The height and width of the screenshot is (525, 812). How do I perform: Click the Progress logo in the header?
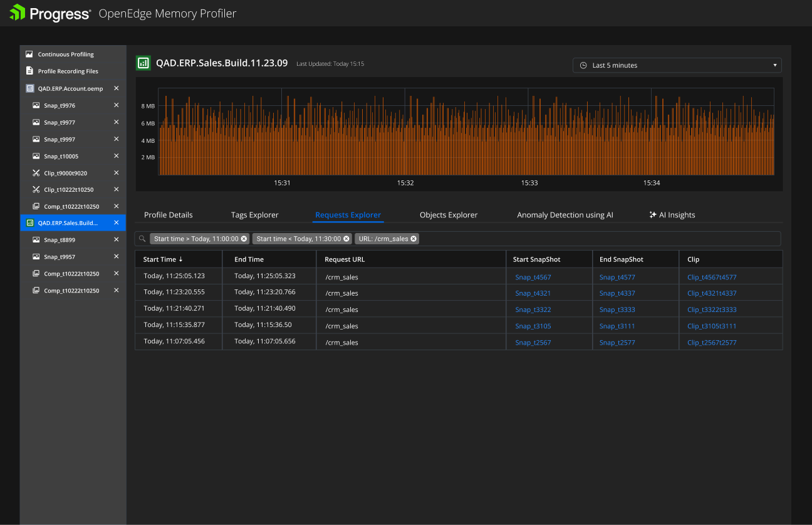[x=50, y=13]
